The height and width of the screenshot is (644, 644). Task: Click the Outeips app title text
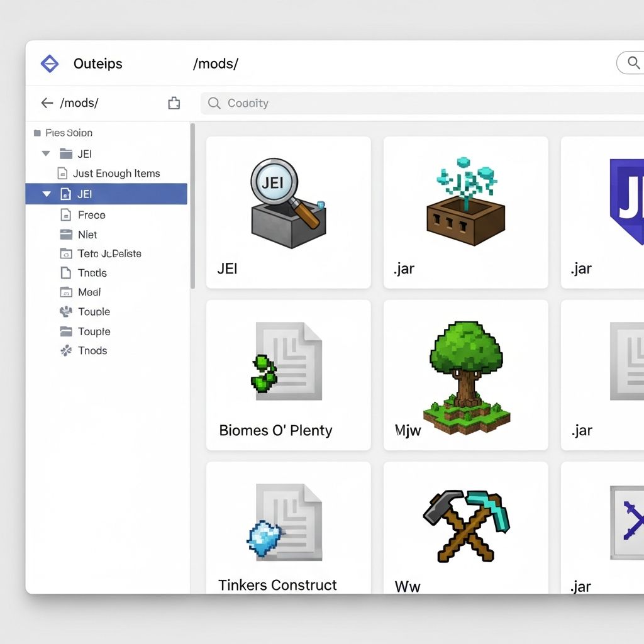click(x=97, y=64)
